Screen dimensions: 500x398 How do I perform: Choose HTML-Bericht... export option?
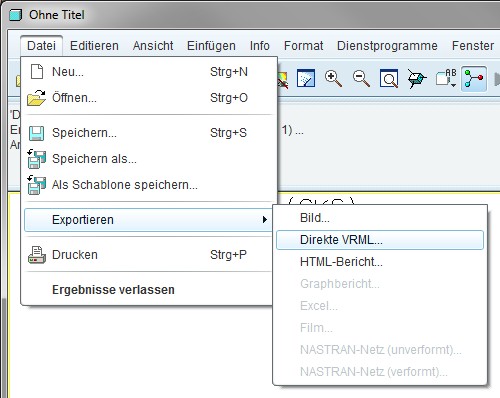pyautogui.click(x=380, y=262)
